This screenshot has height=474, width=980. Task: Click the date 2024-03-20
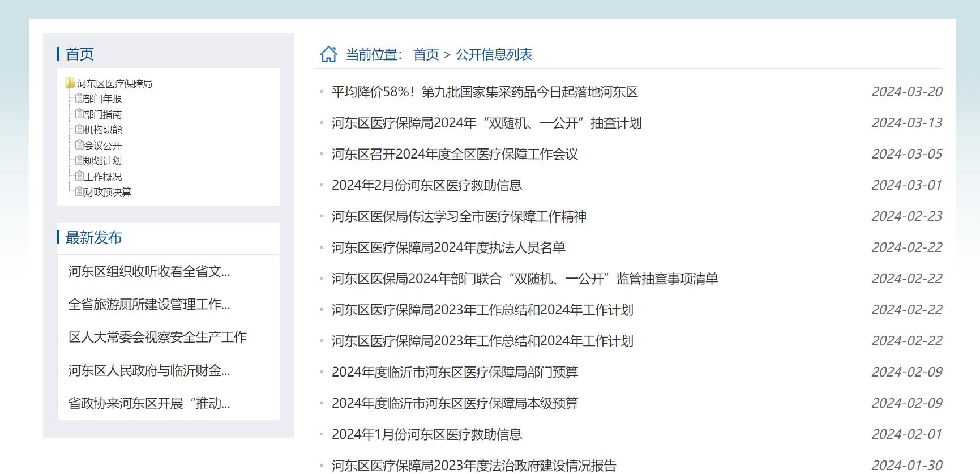(906, 92)
